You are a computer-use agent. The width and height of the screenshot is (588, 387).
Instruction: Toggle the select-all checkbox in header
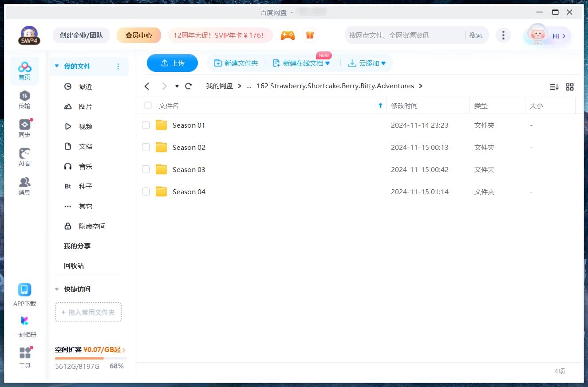(x=148, y=106)
